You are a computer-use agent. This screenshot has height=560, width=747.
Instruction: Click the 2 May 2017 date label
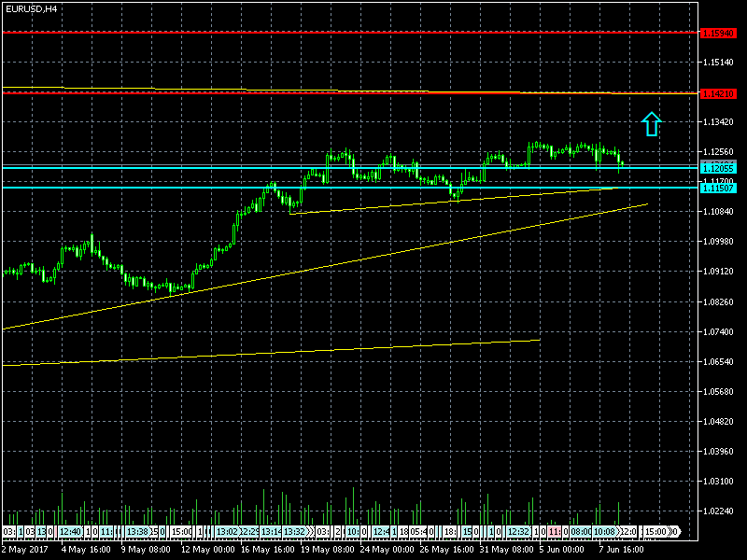click(25, 550)
